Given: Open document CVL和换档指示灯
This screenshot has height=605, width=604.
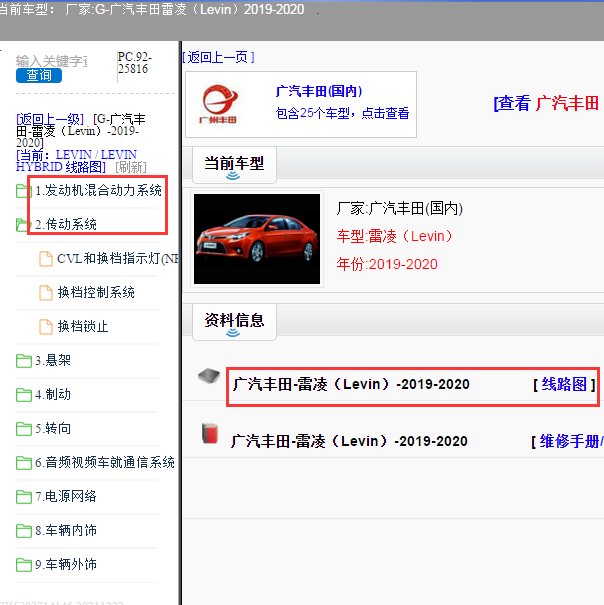Looking at the screenshot, I should click(x=118, y=258).
